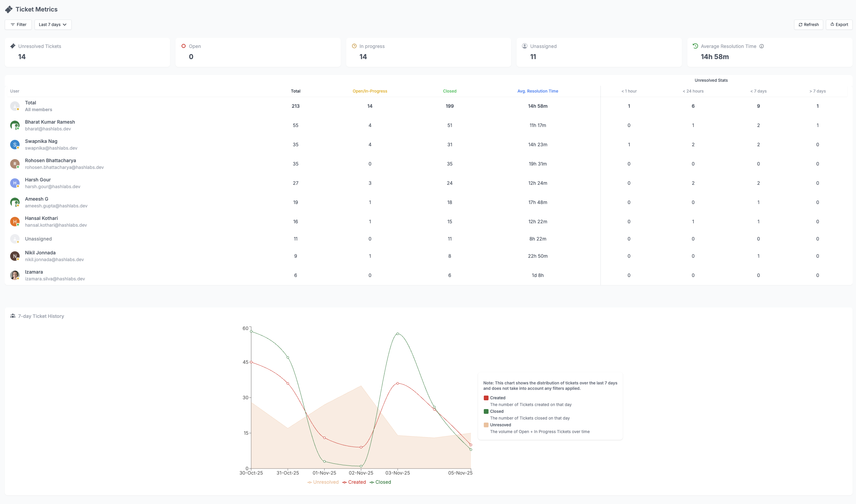Image resolution: width=856 pixels, height=504 pixels.
Task: Sort by Avg. Resolution Time column
Action: [x=538, y=91]
